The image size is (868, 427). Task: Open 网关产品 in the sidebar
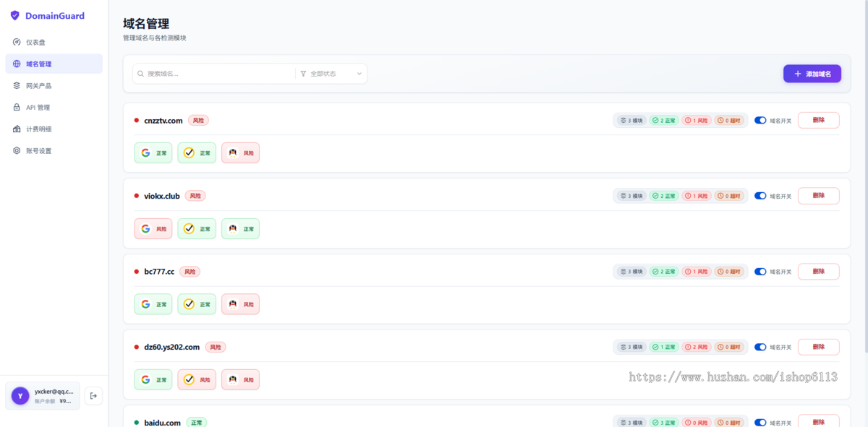pos(54,85)
